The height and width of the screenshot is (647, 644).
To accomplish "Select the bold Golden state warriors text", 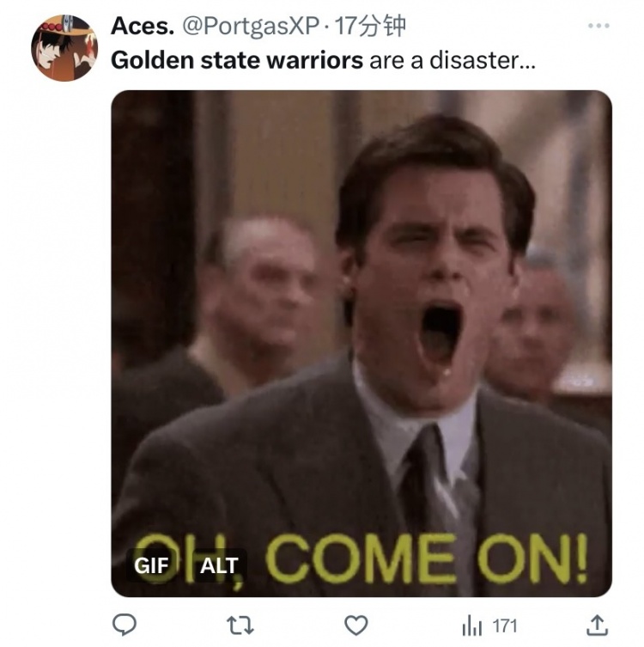I will tap(237, 60).
